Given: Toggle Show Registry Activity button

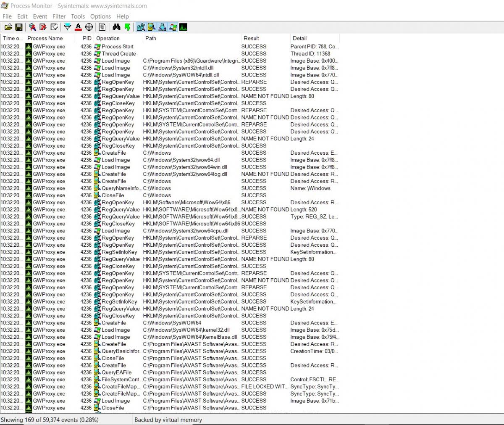Looking at the screenshot, I should click(x=141, y=27).
